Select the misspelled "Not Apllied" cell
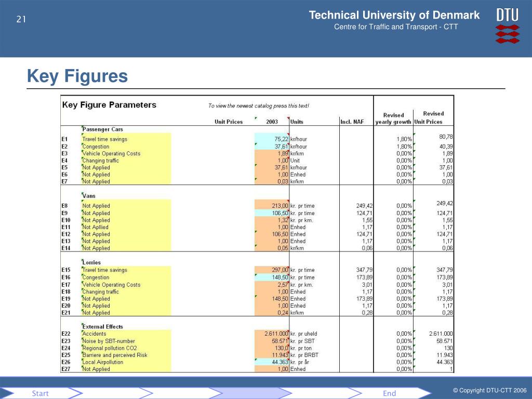The height and width of the screenshot is (399, 532). [x=96, y=228]
